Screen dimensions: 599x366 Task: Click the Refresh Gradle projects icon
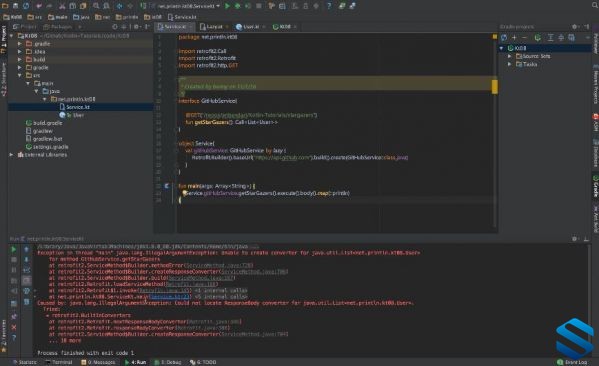pos(504,37)
